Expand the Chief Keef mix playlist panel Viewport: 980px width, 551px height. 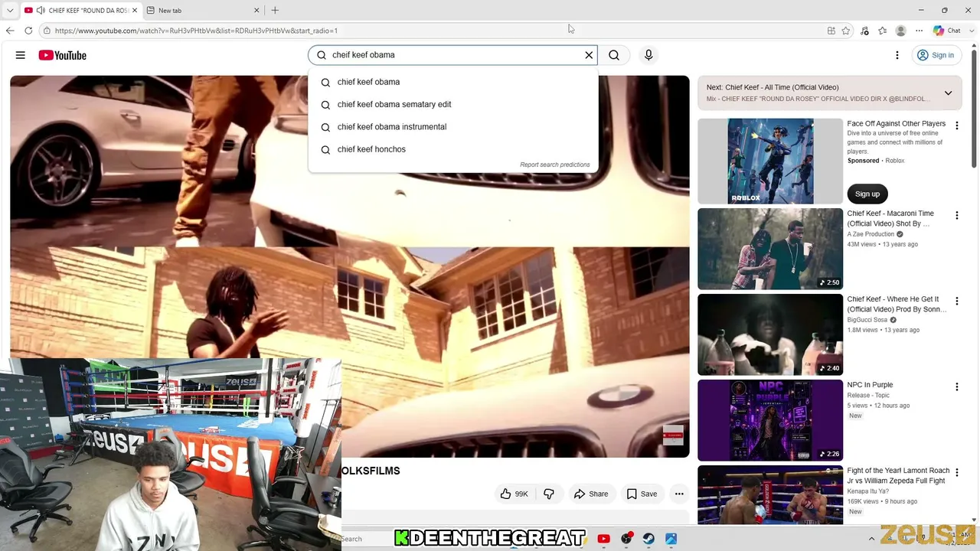(x=948, y=93)
